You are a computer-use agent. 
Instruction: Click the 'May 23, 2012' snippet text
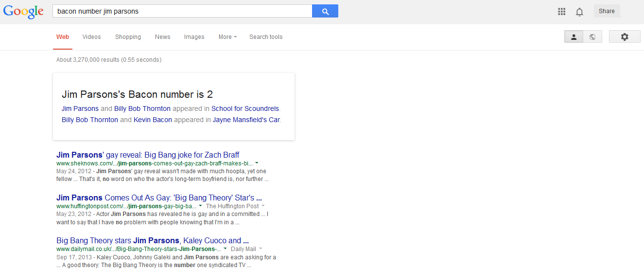click(74, 214)
